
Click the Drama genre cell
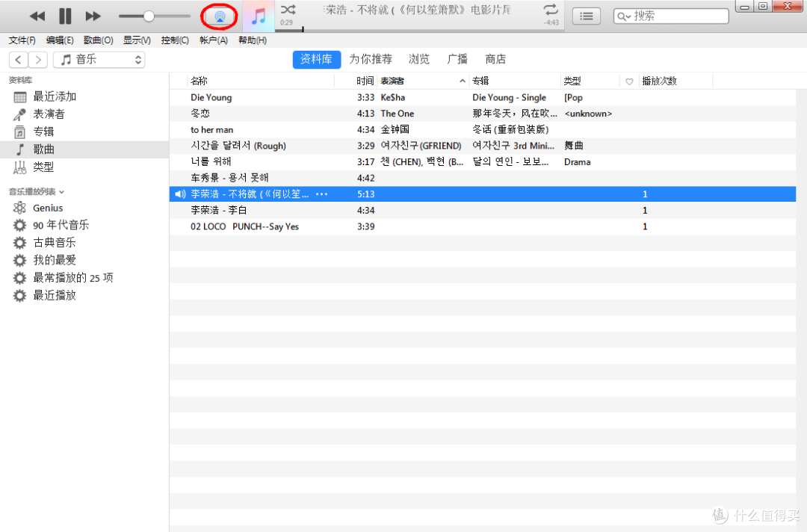(x=578, y=162)
